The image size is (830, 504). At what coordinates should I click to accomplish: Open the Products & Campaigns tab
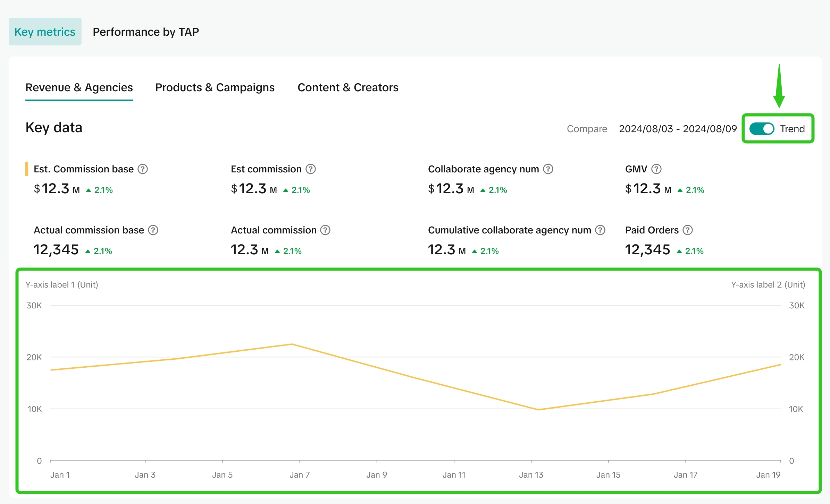215,87
